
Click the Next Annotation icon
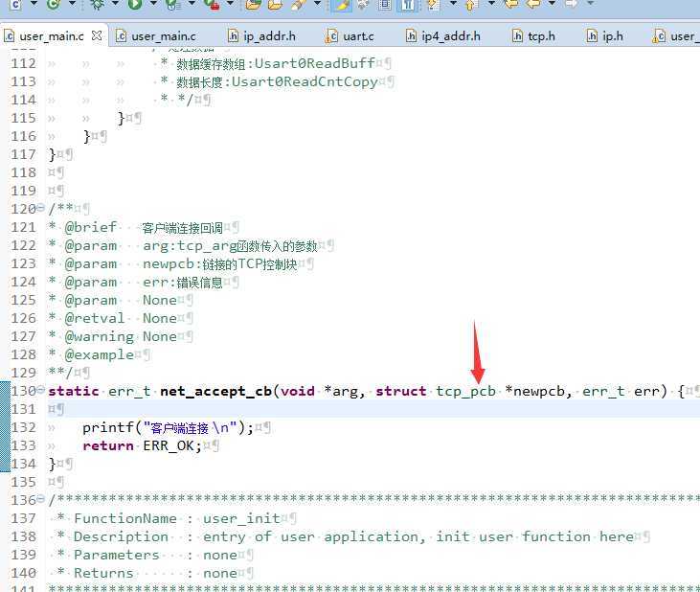tap(433, 5)
